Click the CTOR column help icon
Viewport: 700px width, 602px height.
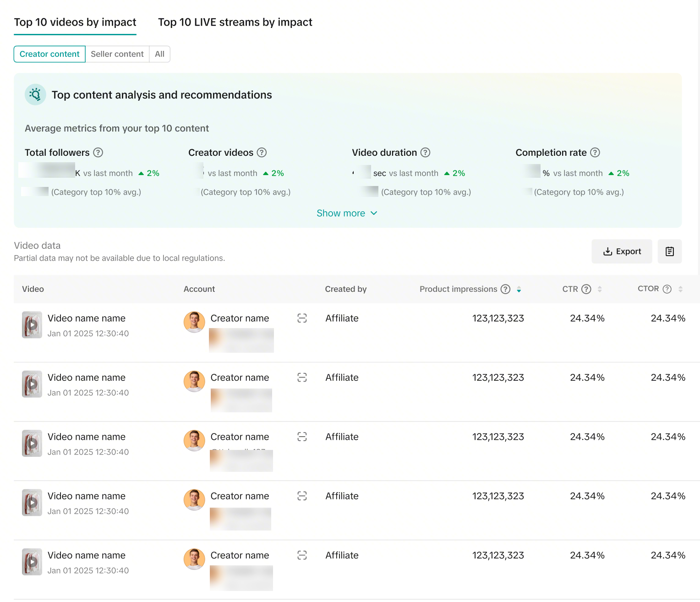coord(667,289)
